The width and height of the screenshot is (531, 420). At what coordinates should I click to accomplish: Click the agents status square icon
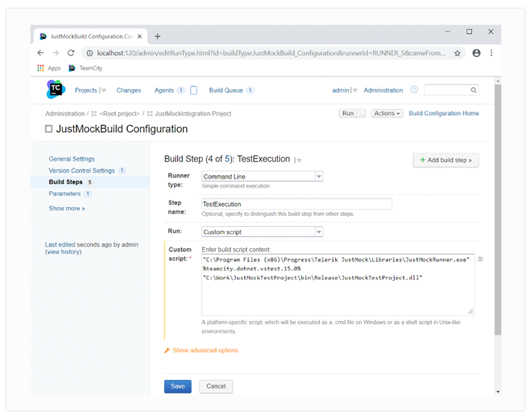(194, 90)
